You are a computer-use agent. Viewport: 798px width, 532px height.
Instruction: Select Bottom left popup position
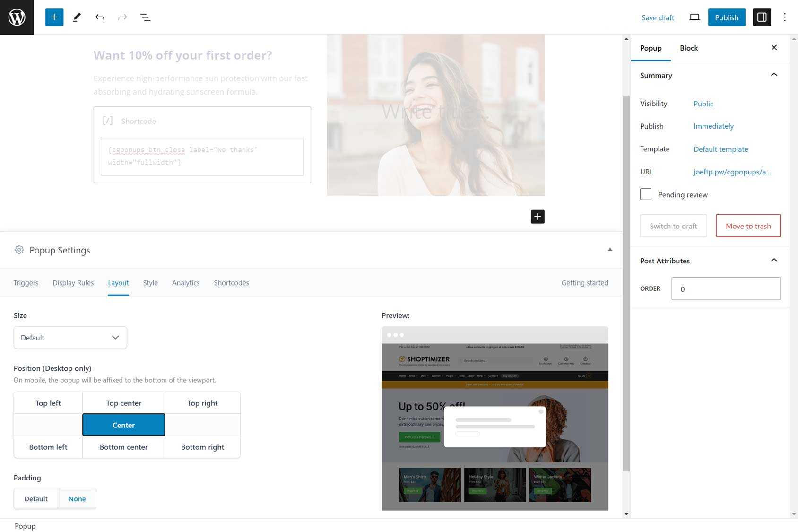[x=48, y=447]
